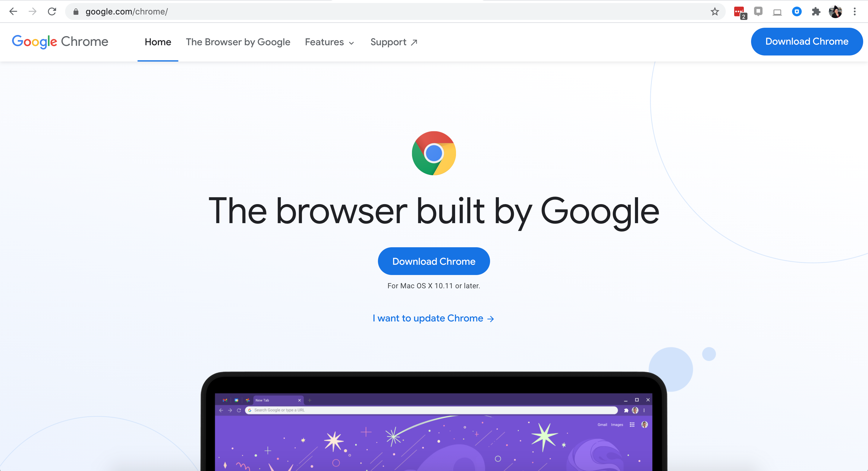Toggle the browser back button

12,11
